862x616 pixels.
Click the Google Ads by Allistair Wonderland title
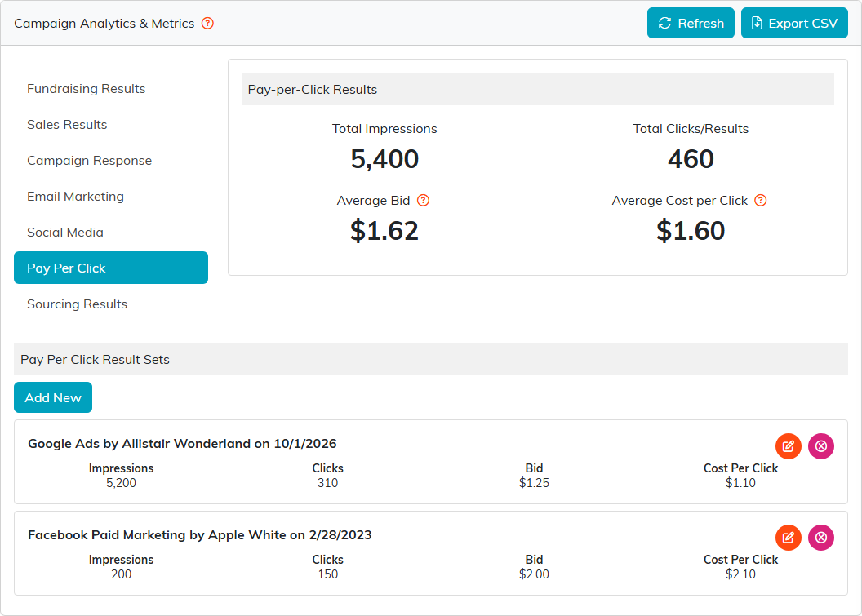tap(182, 444)
